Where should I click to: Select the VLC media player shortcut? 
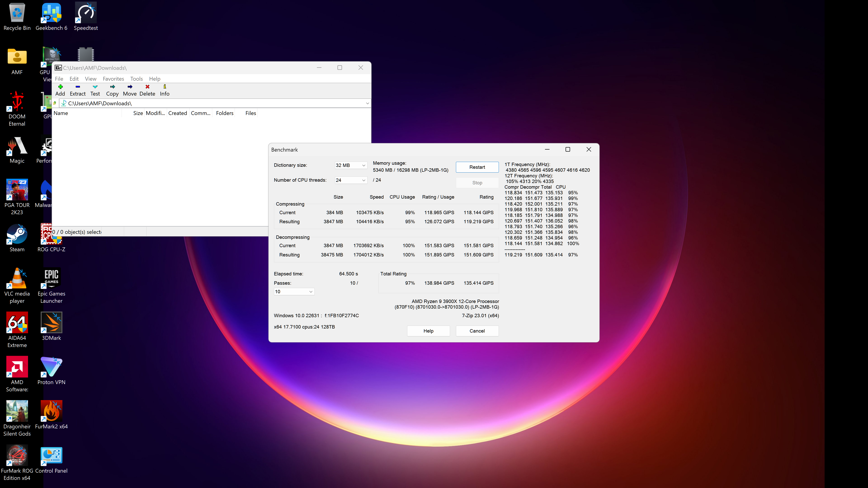click(x=17, y=286)
